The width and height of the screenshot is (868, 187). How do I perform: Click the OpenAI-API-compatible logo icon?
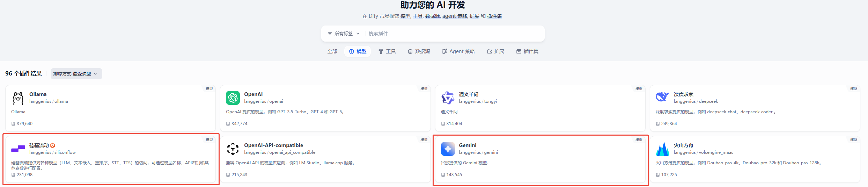[x=233, y=149]
